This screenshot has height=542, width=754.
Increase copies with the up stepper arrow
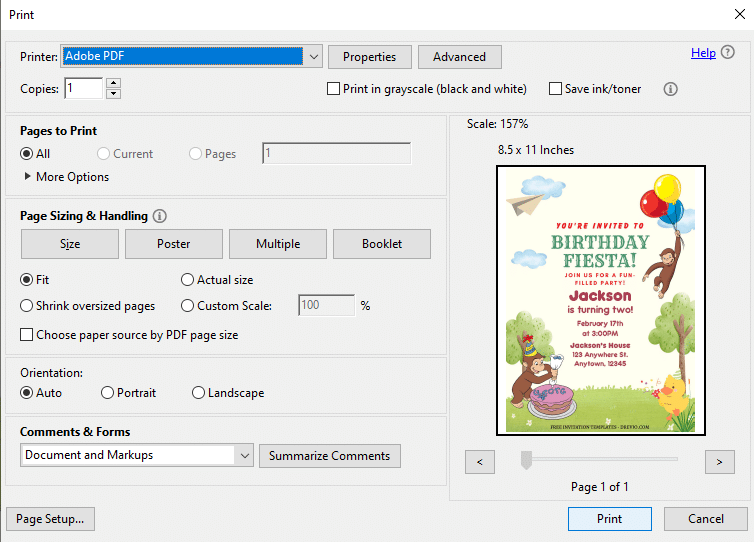tap(113, 83)
